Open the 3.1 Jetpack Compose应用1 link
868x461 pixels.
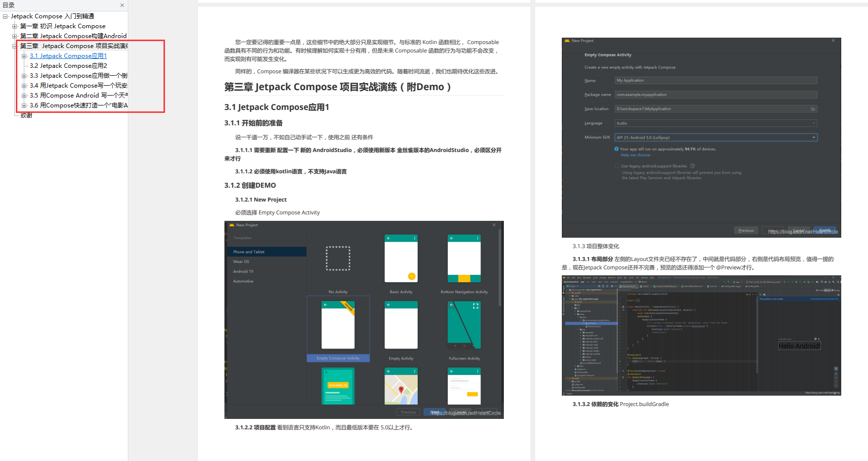coord(68,56)
